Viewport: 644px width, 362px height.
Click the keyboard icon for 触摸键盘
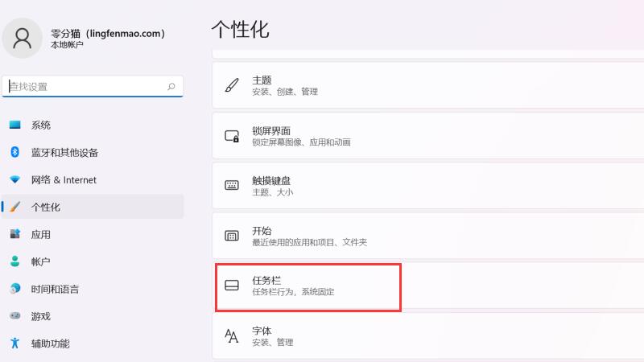tap(232, 186)
